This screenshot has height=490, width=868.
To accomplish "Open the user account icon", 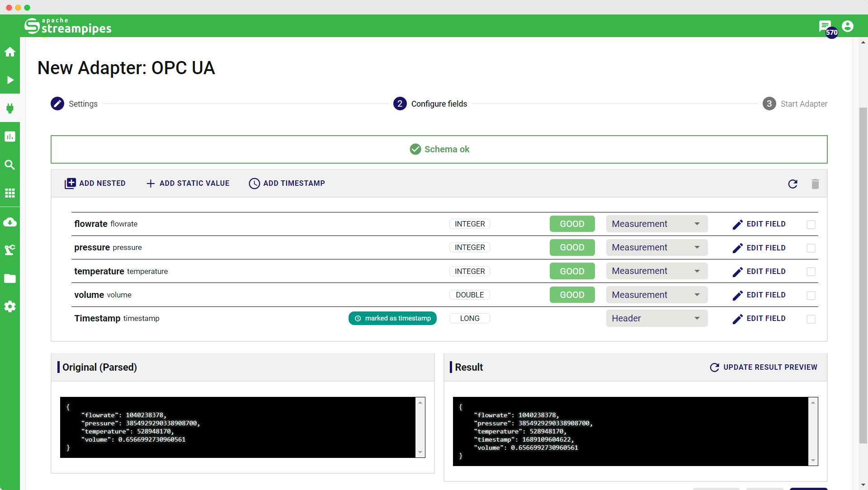I will tap(848, 26).
